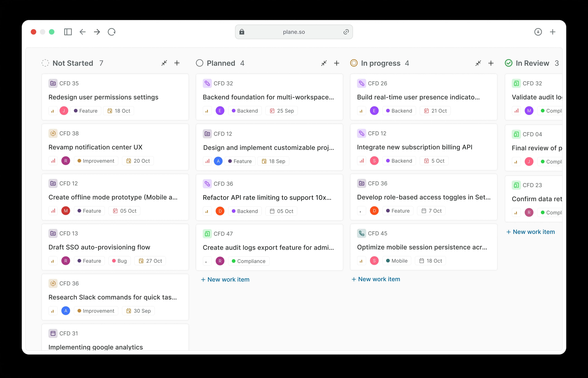Collapse the In progress column
Image resolution: width=588 pixels, height=378 pixels.
pyautogui.click(x=478, y=63)
